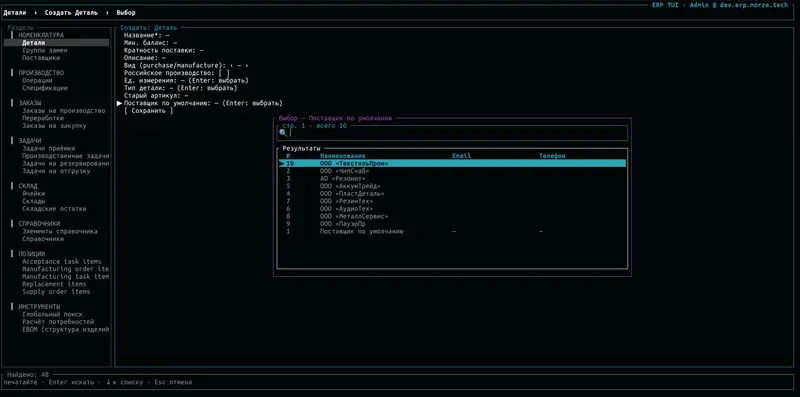The height and width of the screenshot is (397, 800).
Task: Click the left arrow of the Вид selector
Action: [x=231, y=65]
